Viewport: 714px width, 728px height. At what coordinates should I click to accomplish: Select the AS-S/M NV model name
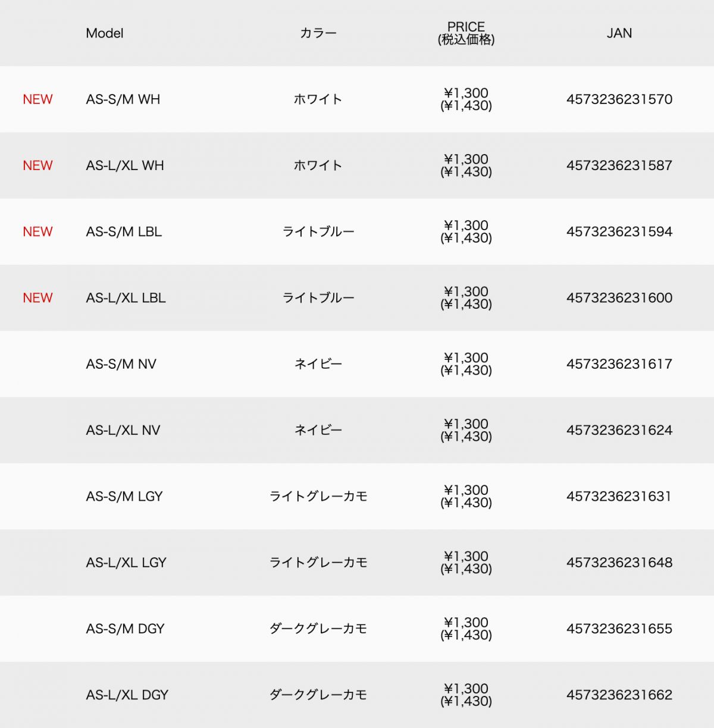pyautogui.click(x=121, y=364)
